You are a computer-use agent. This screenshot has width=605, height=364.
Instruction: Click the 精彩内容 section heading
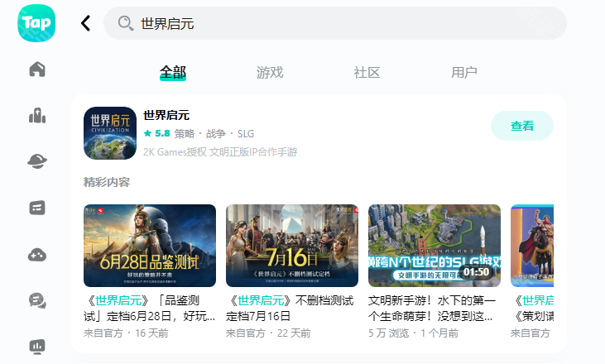coord(107,182)
